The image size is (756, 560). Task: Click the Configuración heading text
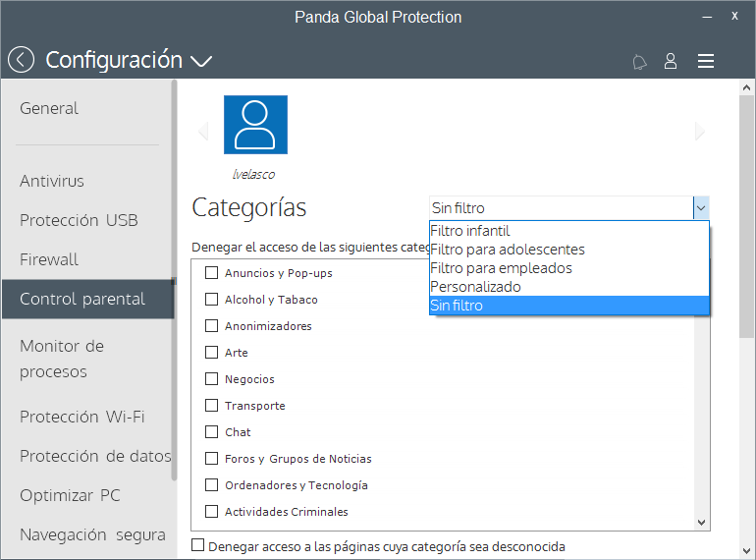coord(114,60)
